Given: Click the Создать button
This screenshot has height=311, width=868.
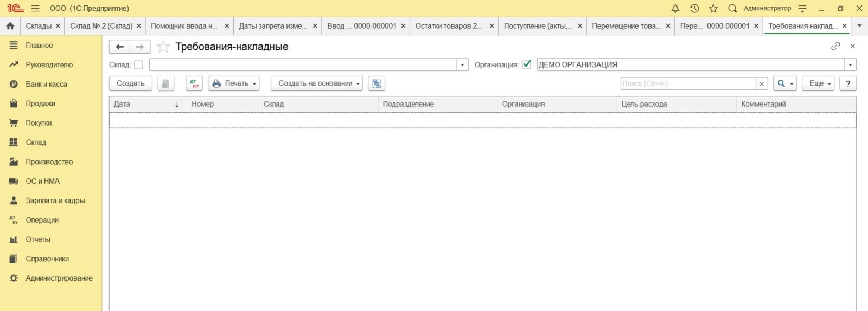Looking at the screenshot, I should [131, 83].
